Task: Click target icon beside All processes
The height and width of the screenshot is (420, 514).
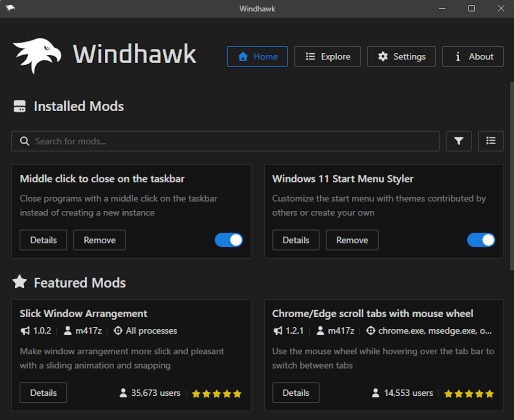Action: point(118,331)
